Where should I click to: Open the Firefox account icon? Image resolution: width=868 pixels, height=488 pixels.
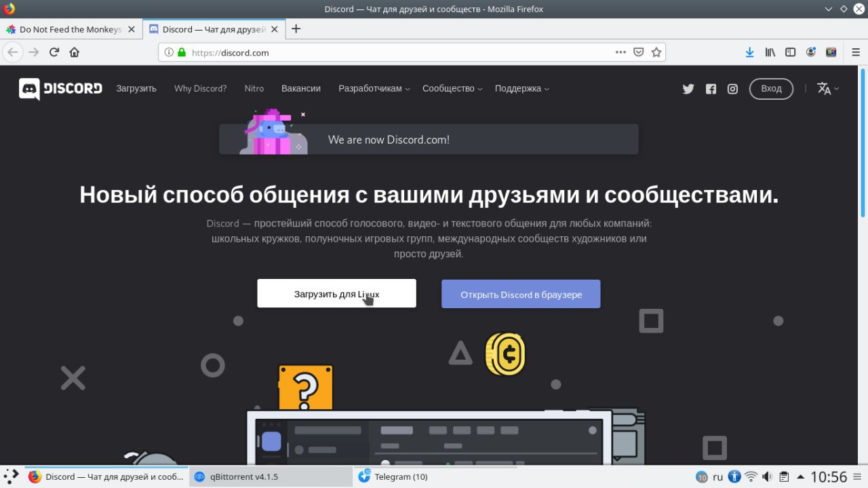coord(811,52)
